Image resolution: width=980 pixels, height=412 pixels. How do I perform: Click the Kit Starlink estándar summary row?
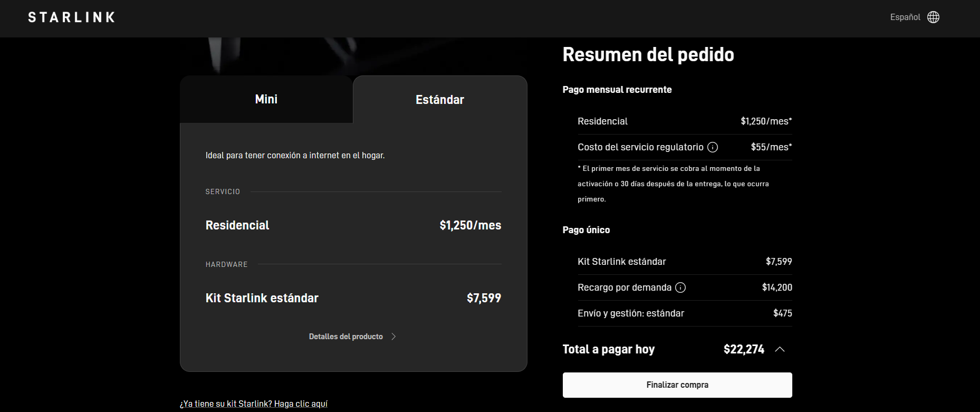685,262
